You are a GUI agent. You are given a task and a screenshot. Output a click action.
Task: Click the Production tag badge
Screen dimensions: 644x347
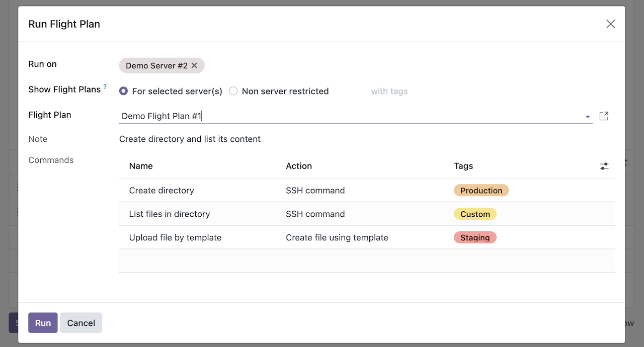pos(481,191)
